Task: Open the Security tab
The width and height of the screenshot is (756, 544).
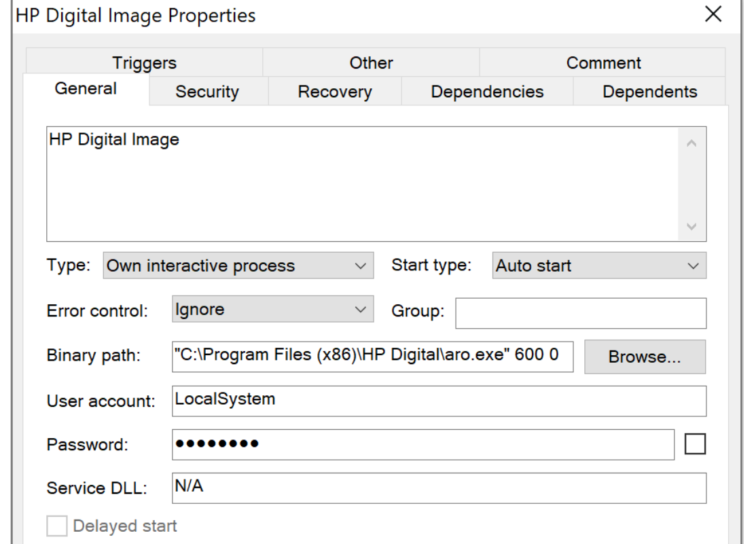Action: (x=207, y=92)
